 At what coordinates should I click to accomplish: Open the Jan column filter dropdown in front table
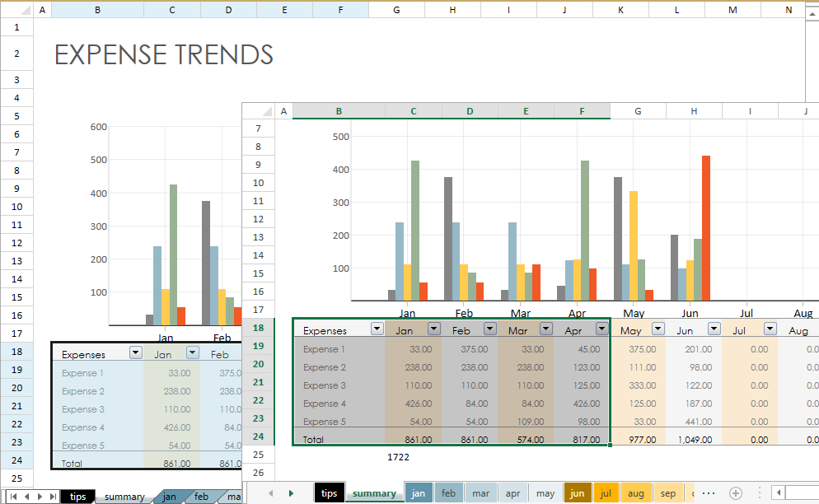(x=433, y=329)
